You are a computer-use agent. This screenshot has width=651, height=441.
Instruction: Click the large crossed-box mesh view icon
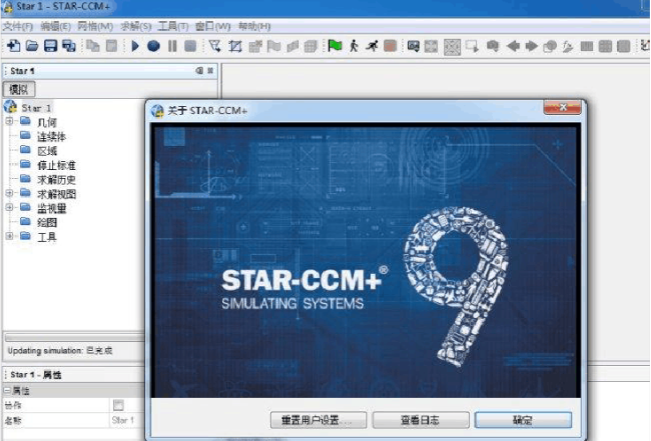(452, 47)
